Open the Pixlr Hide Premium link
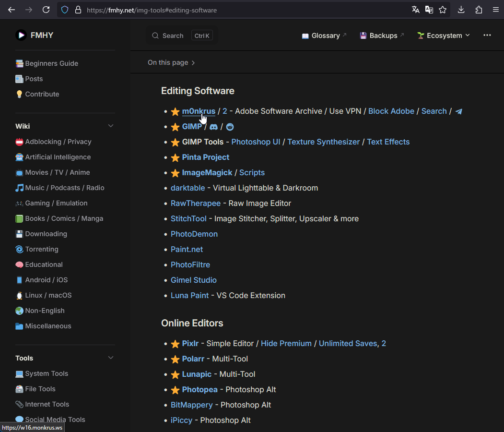 pos(286,344)
